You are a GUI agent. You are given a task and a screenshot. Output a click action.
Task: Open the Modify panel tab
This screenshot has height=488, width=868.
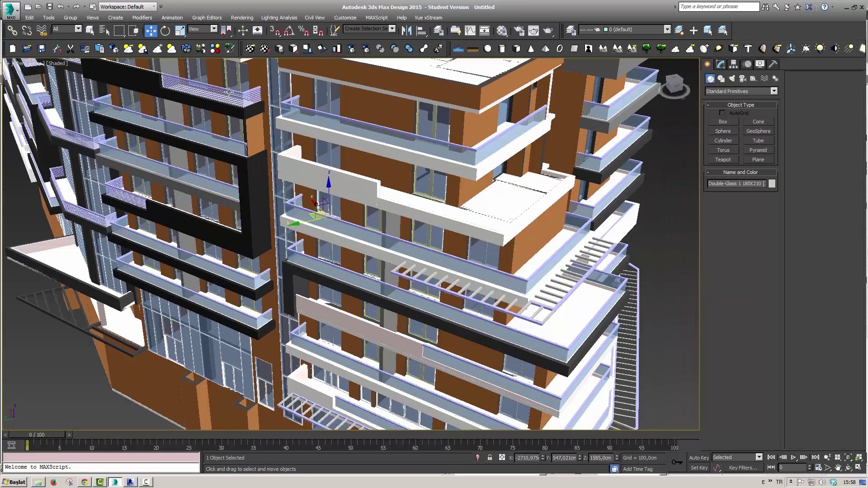[x=720, y=64]
